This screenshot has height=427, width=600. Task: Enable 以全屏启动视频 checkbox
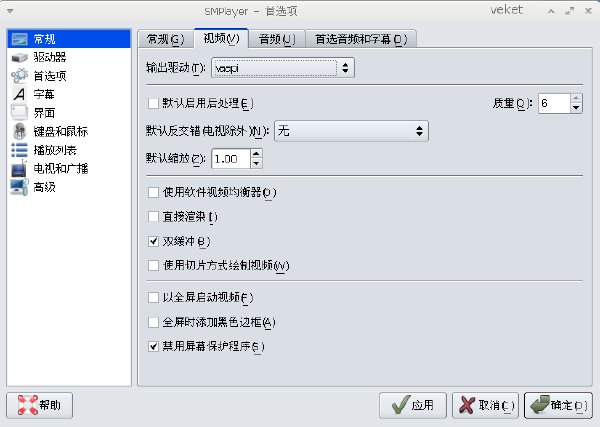tap(153, 297)
